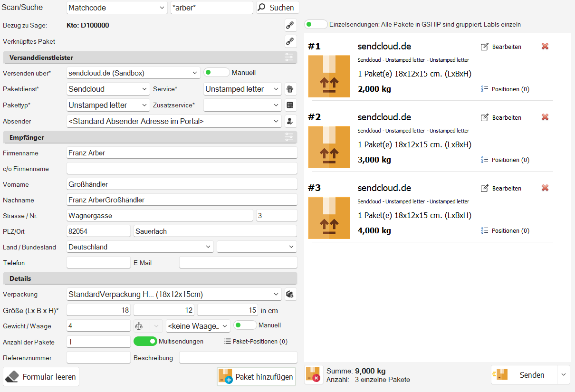Screen dimensions: 575x392
Task: Toggle the Multisendungen switch
Action: (145, 341)
